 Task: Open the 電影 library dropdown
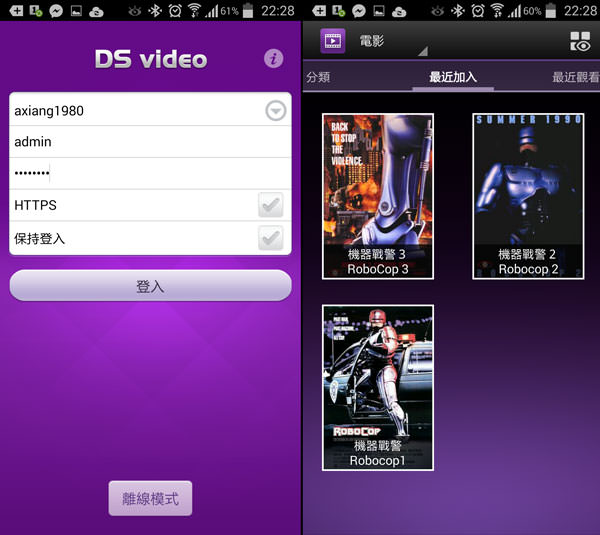[x=392, y=41]
